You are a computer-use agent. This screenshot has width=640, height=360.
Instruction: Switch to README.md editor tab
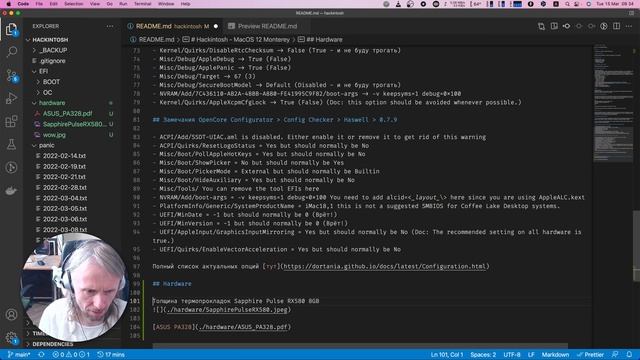click(172, 26)
